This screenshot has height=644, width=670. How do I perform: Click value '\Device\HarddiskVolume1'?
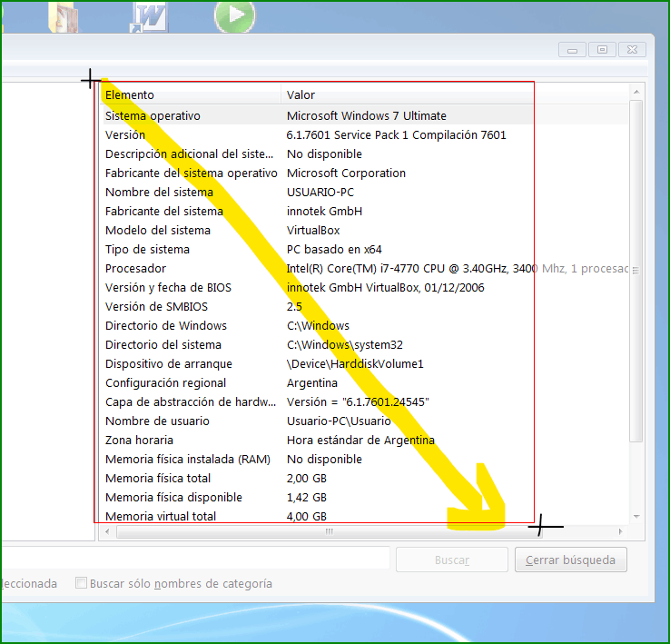[x=355, y=363]
